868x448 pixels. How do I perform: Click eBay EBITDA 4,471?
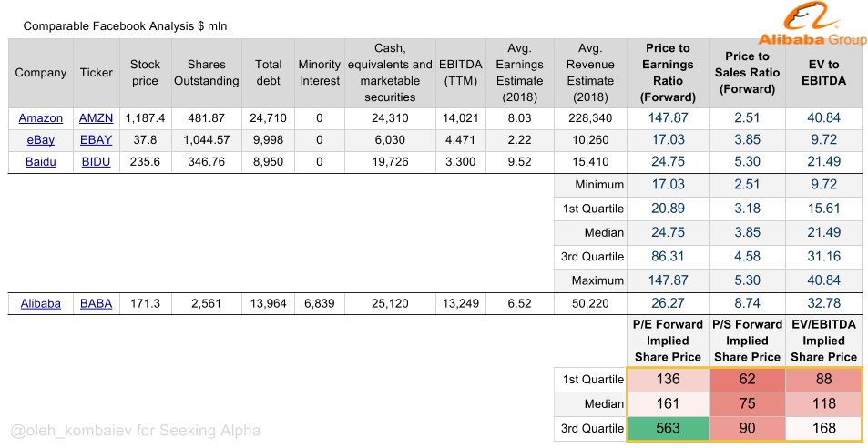(x=461, y=140)
